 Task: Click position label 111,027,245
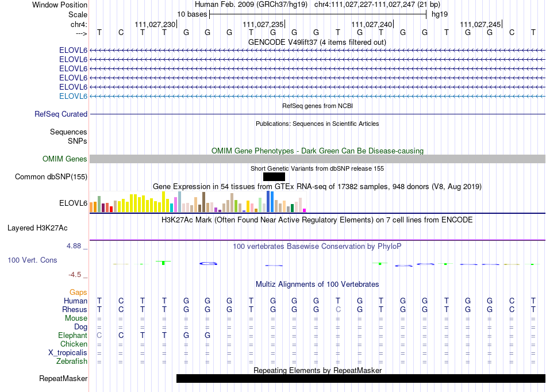click(x=480, y=24)
